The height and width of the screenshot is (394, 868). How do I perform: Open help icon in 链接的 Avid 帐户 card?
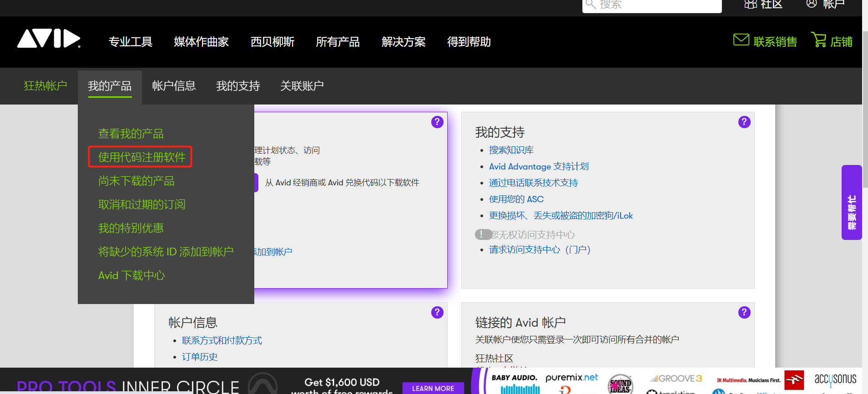[x=744, y=312]
